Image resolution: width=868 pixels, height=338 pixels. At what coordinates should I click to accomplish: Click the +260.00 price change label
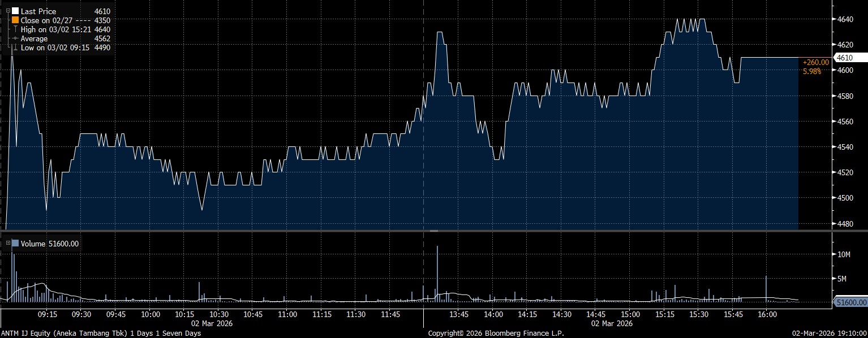click(x=816, y=62)
